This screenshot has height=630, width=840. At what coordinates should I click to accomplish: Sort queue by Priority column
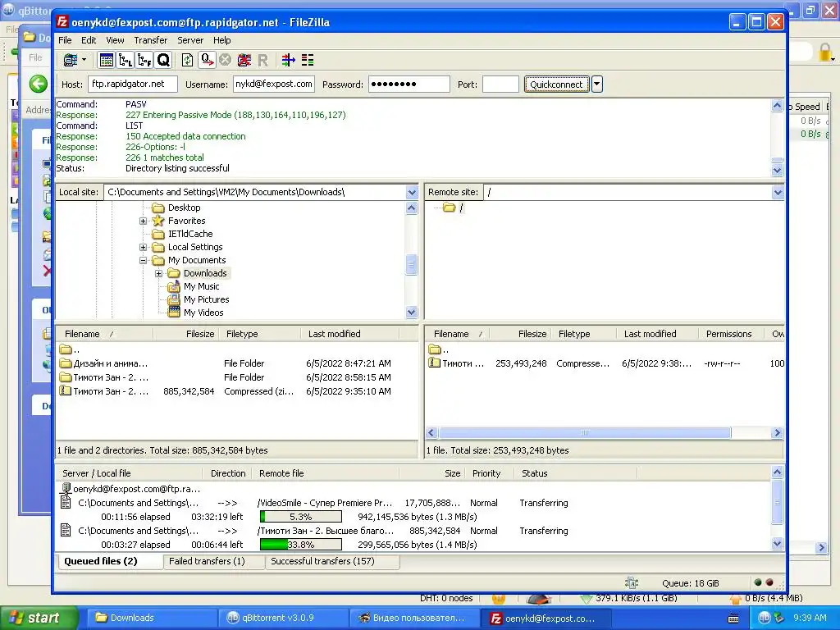click(489, 473)
